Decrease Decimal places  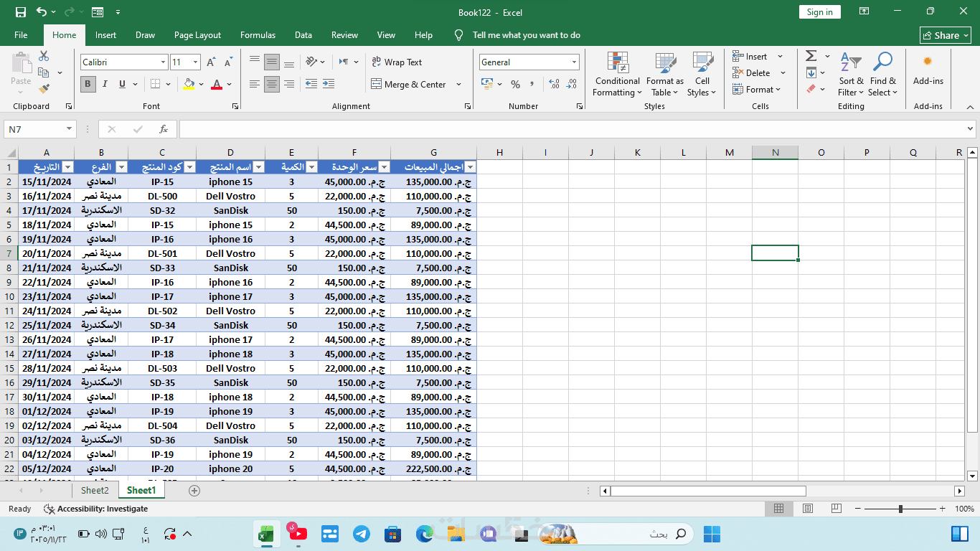coord(571,84)
